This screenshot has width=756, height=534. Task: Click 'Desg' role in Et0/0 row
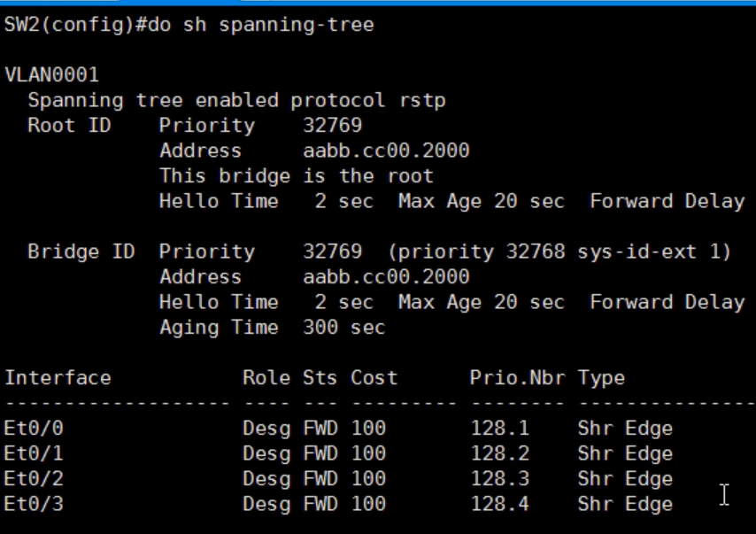(266, 430)
